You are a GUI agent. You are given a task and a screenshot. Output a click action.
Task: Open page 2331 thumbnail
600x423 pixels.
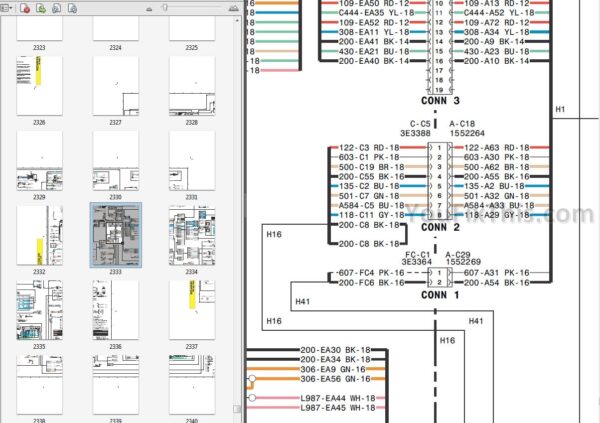(x=191, y=159)
